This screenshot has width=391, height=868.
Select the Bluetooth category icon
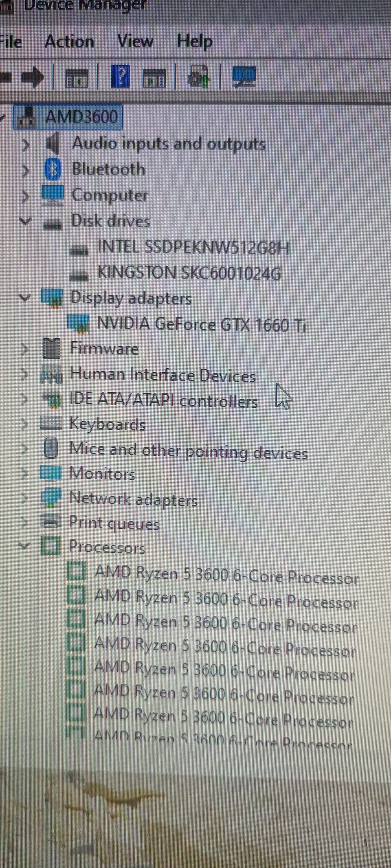click(x=53, y=169)
